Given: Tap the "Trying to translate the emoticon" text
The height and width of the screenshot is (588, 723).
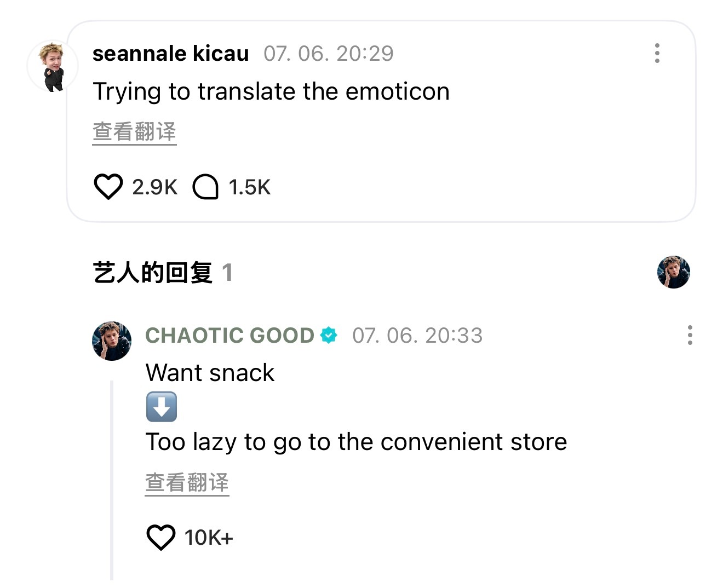Looking at the screenshot, I should (271, 91).
